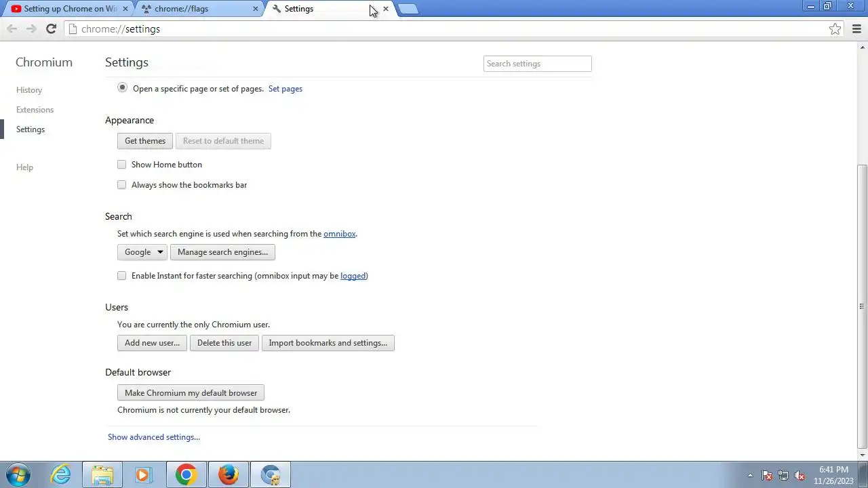Screen dimensions: 868x488
Task: Click Manage search engines button
Action: 222,252
